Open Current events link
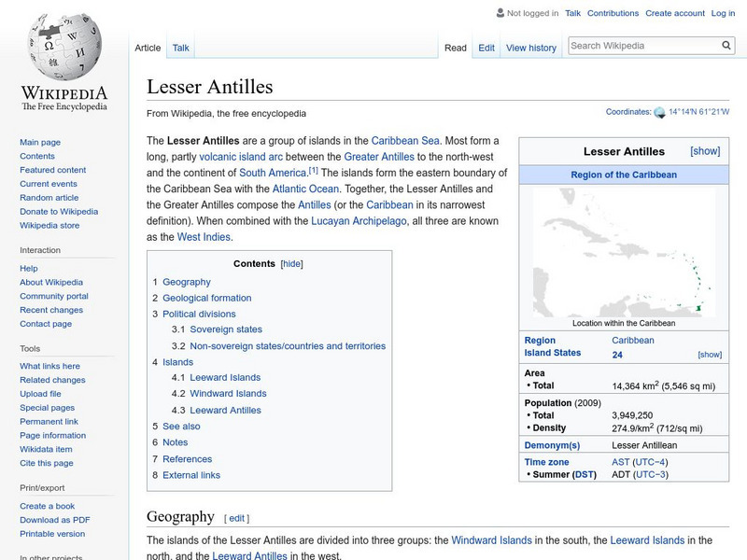747x560 pixels. [49, 184]
